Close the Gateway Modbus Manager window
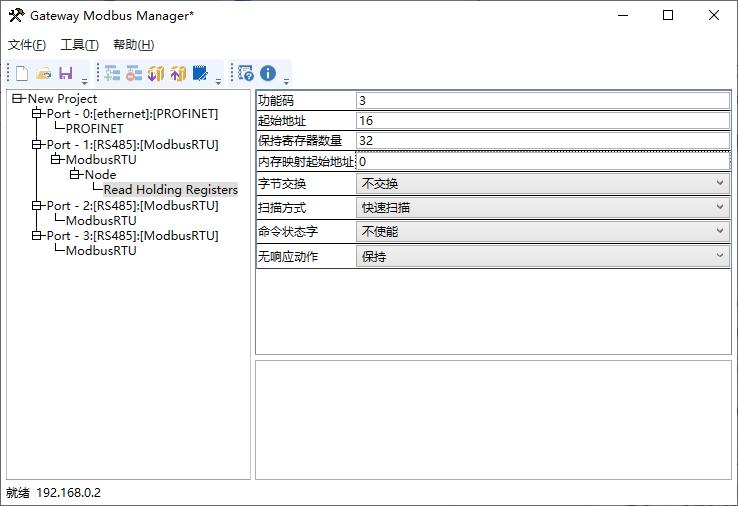Viewport: 738px width, 506px height. pos(714,15)
